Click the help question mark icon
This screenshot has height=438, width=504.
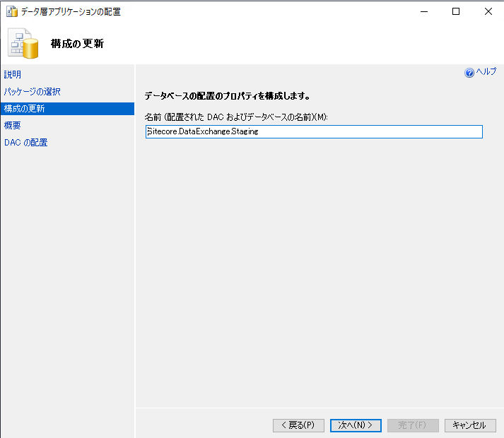[469, 73]
